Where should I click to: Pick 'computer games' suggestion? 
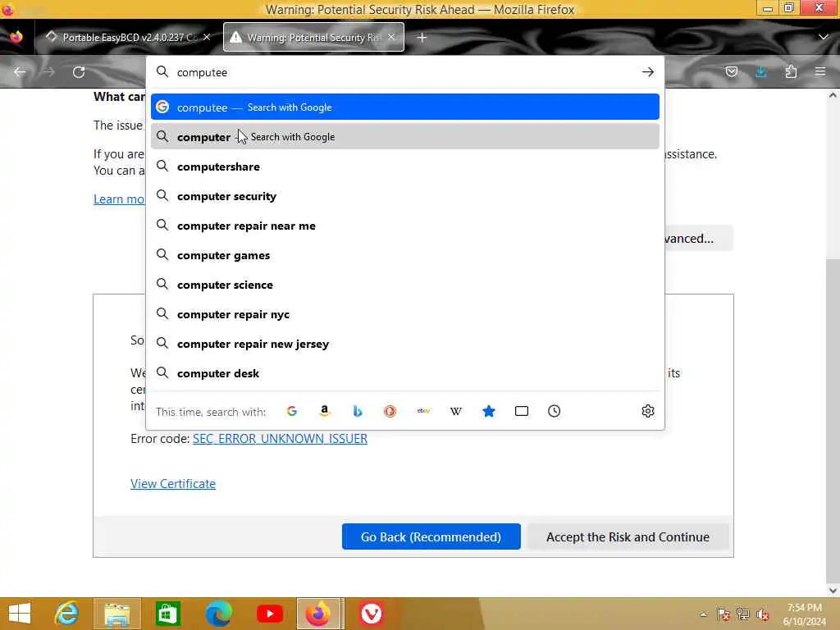point(405,255)
